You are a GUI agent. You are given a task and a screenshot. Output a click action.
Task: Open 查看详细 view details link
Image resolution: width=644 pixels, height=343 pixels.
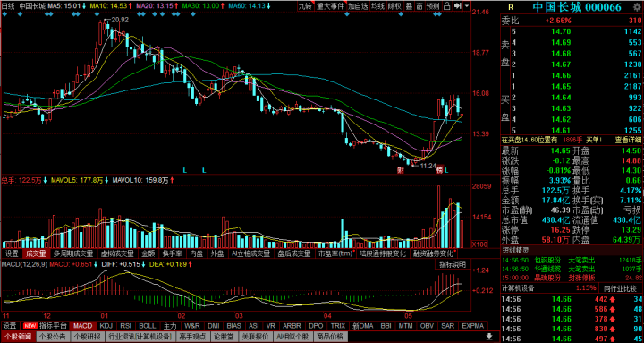tap(628, 140)
